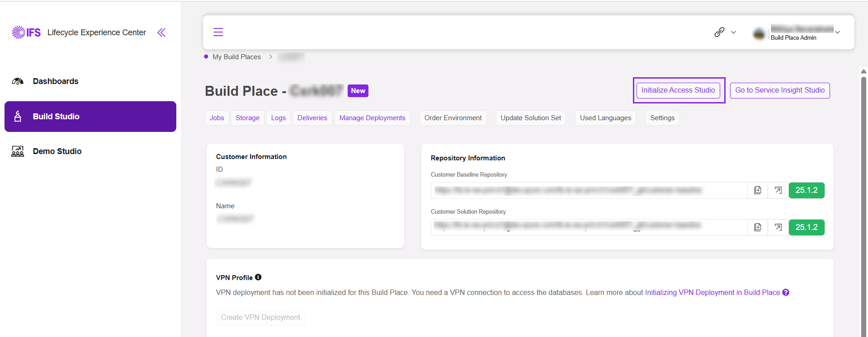Open the Jobs tab
868x337 pixels.
(x=217, y=118)
